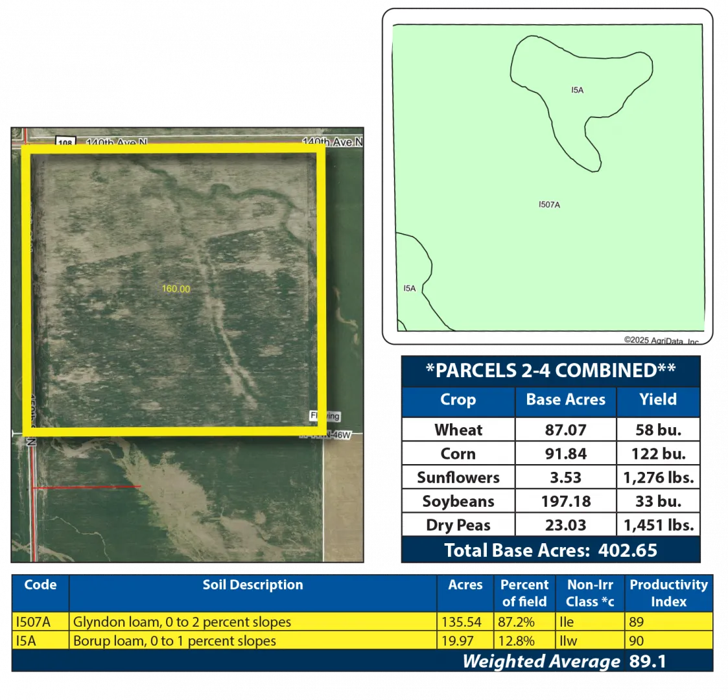Click the Highway 108 shield marker
Image resolution: width=728 pixels, height=700 pixels.
tap(65, 142)
